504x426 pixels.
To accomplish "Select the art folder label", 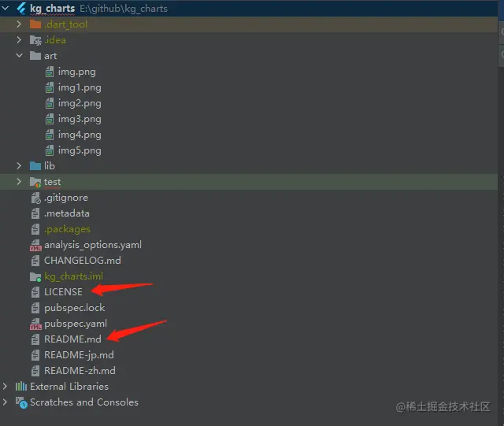I will click(50, 56).
